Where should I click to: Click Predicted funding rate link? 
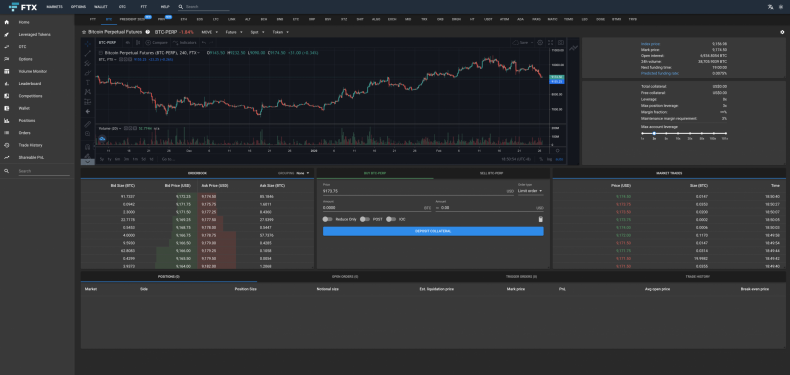pyautogui.click(x=660, y=73)
